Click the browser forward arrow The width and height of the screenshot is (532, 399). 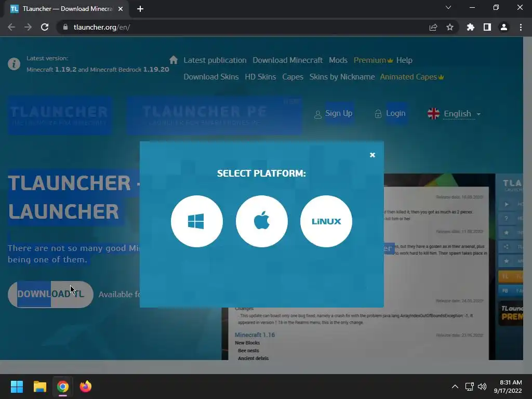tap(28, 27)
